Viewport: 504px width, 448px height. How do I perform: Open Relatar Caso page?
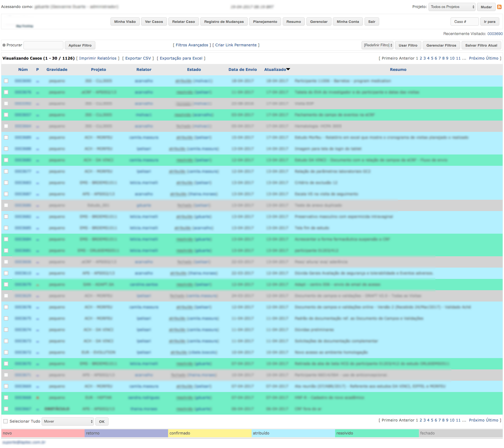tap(184, 22)
